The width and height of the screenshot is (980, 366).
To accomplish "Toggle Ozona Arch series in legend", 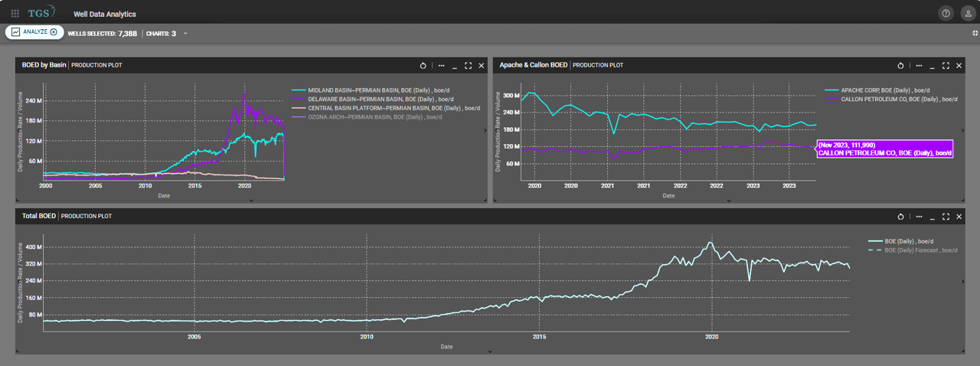I will (x=370, y=117).
